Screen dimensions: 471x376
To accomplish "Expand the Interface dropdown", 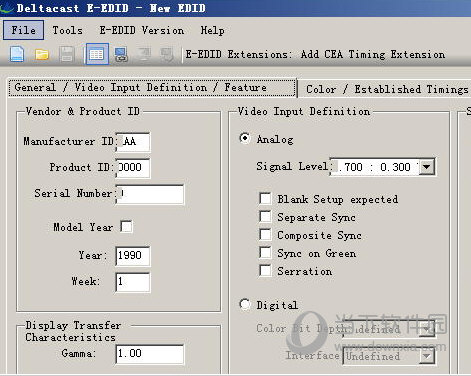I will [x=427, y=357].
